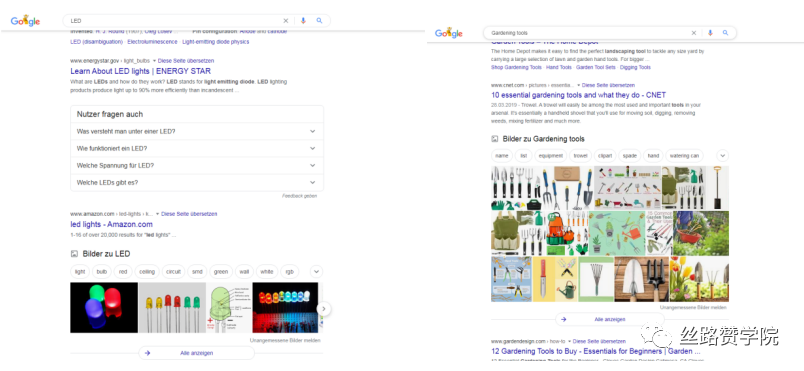Open the tulips with garden tools thumbnail

[699, 279]
